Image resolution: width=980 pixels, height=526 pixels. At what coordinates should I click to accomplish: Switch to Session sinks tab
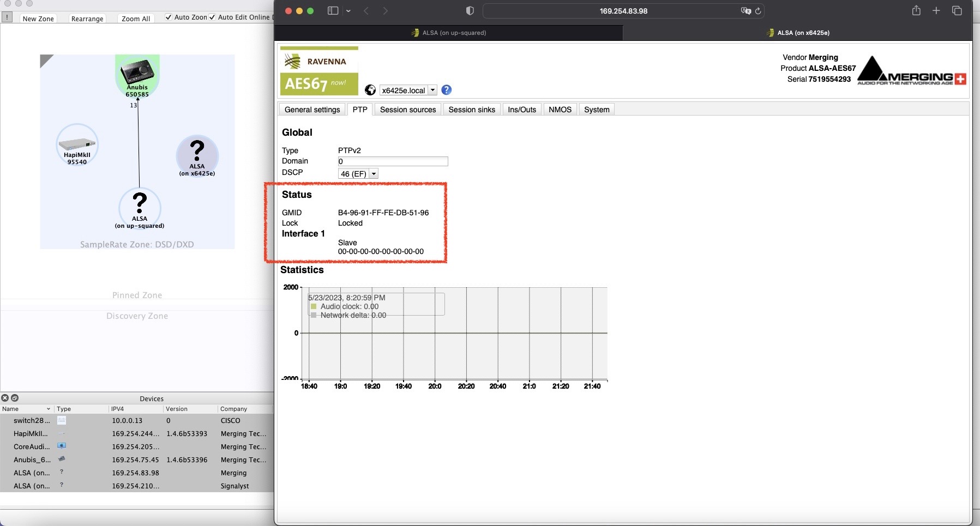coord(472,110)
